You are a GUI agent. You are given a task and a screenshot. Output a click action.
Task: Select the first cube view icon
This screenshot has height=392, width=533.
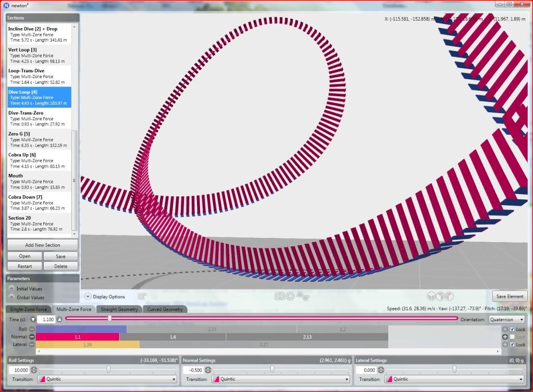[432, 296]
